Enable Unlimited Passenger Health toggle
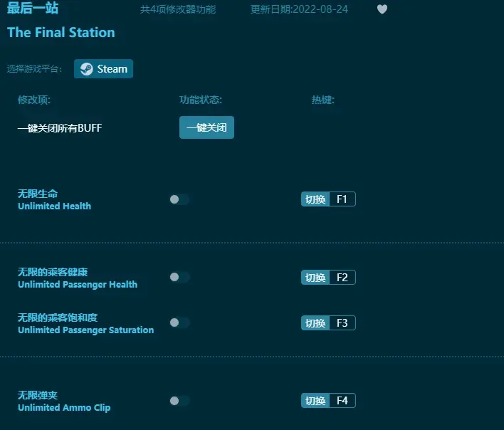Viewport: 504px width, 430px height. 179,277
